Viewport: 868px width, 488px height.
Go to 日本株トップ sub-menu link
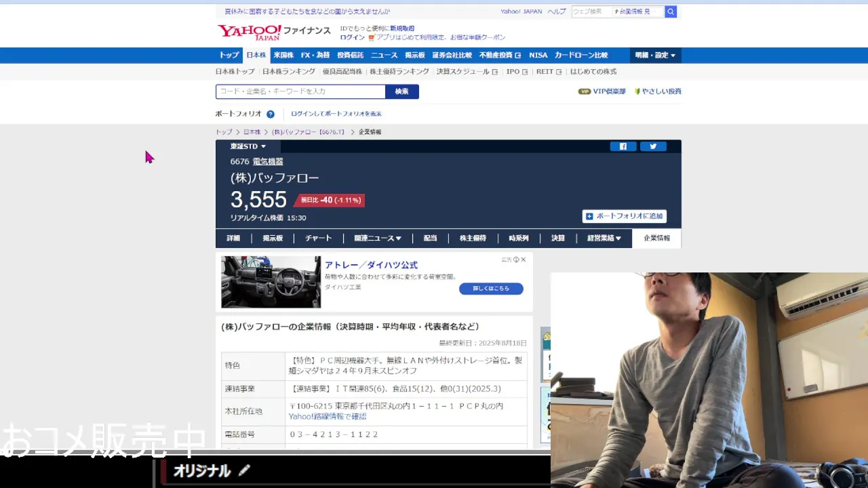coord(235,72)
